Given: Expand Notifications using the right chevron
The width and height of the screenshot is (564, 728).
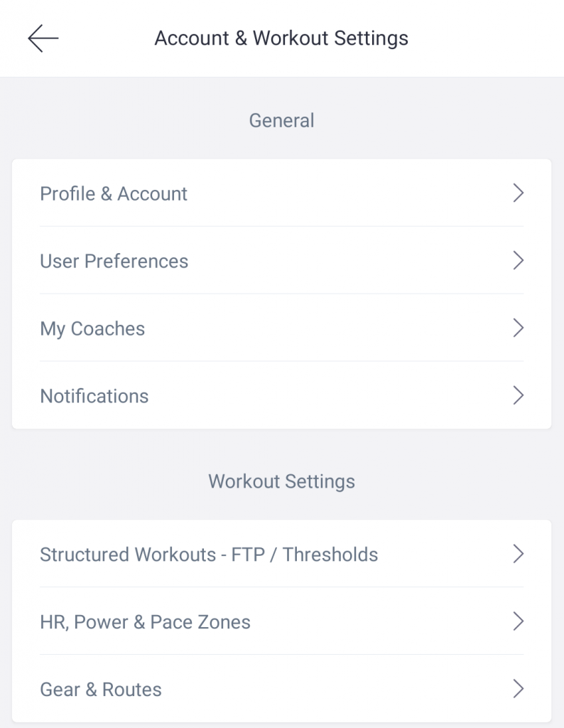Looking at the screenshot, I should [518, 395].
